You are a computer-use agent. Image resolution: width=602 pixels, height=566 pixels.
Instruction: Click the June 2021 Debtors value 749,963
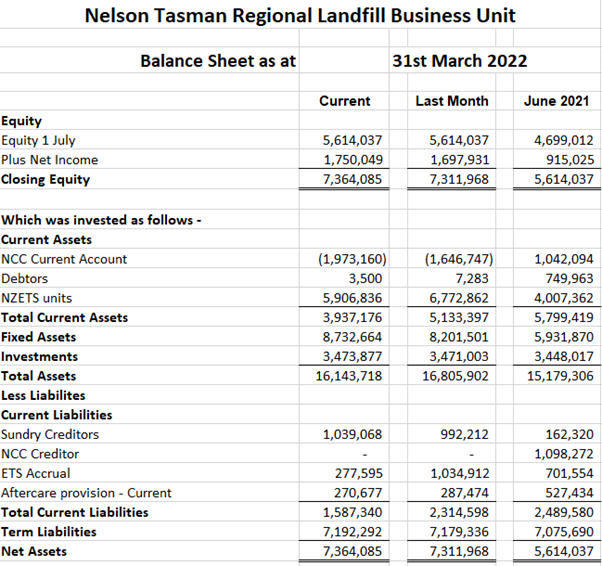coord(570,279)
